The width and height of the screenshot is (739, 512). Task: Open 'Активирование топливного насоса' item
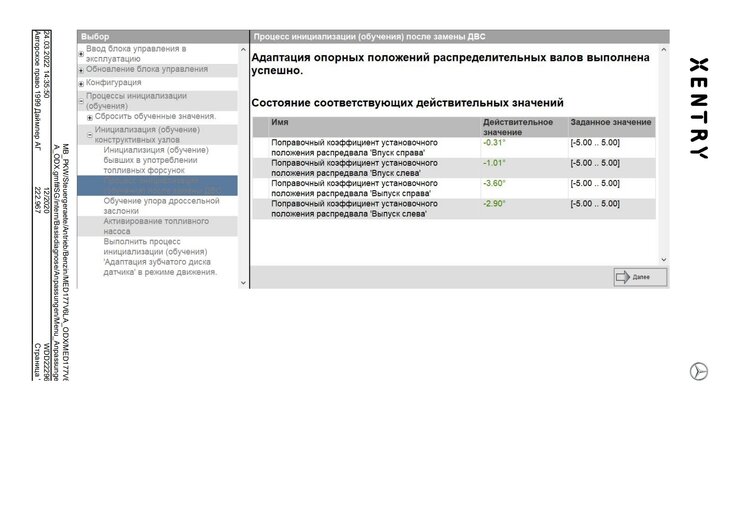[156, 226]
